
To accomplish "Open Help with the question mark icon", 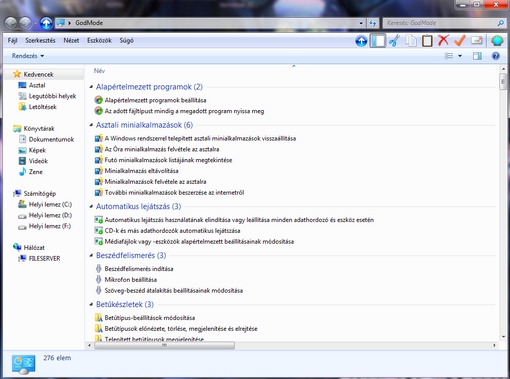I will click(496, 56).
